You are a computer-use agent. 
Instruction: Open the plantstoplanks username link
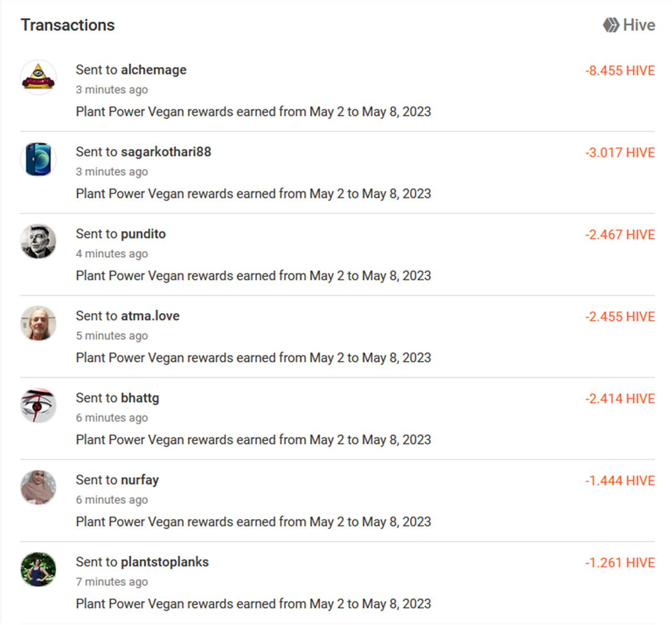165,562
